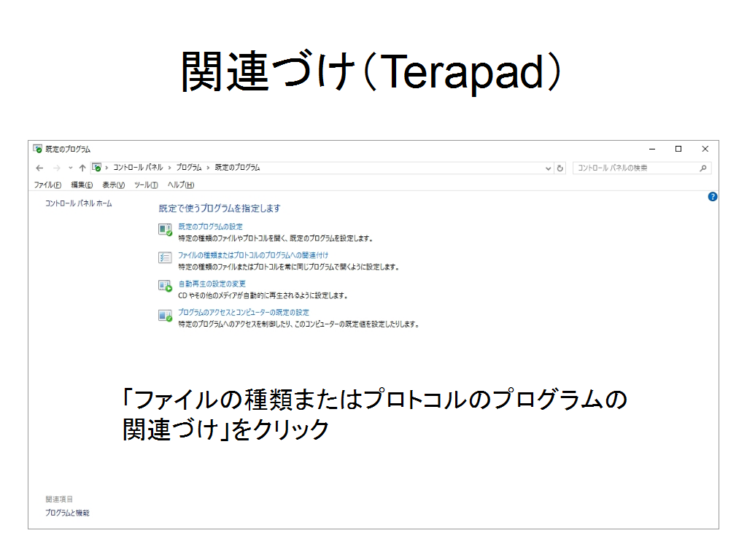Open プログラムと機能 link in sidebar
The width and height of the screenshot is (747, 560).
click(x=67, y=513)
